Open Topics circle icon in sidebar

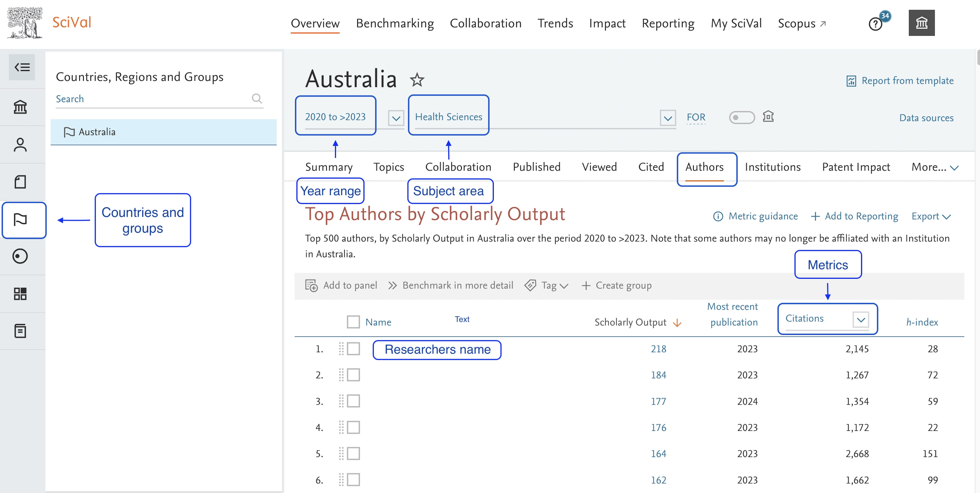pyautogui.click(x=20, y=256)
